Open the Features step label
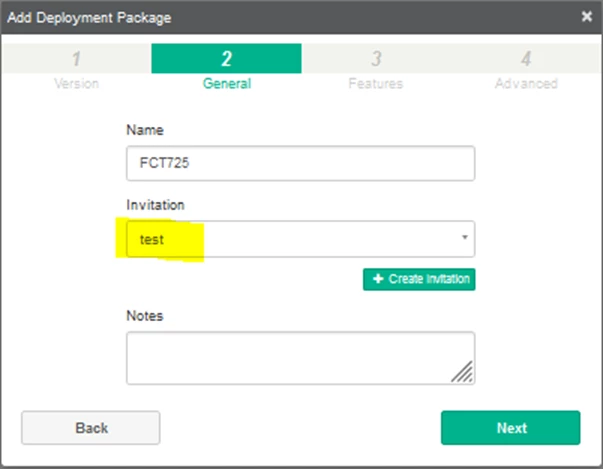Screen dimensions: 603x469 point(376,83)
